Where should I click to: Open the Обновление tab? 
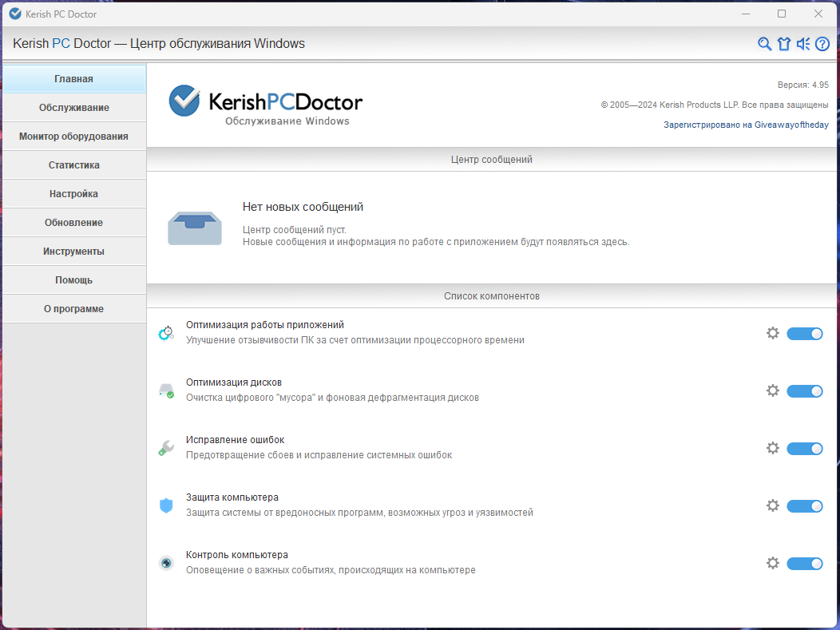pos(74,222)
